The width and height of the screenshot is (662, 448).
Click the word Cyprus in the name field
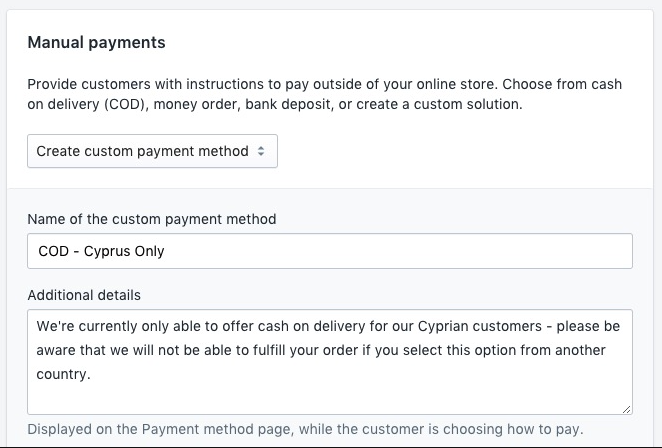(x=102, y=251)
